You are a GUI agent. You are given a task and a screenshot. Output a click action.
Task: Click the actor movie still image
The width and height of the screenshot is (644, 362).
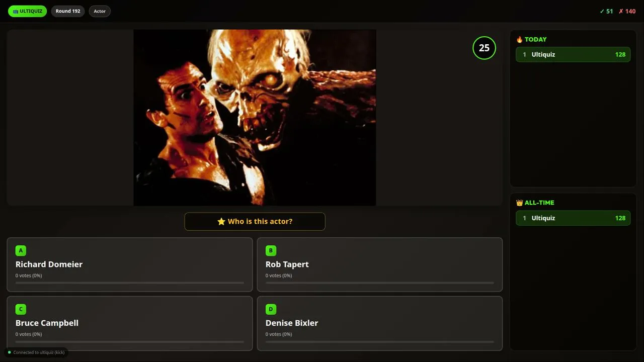255,118
